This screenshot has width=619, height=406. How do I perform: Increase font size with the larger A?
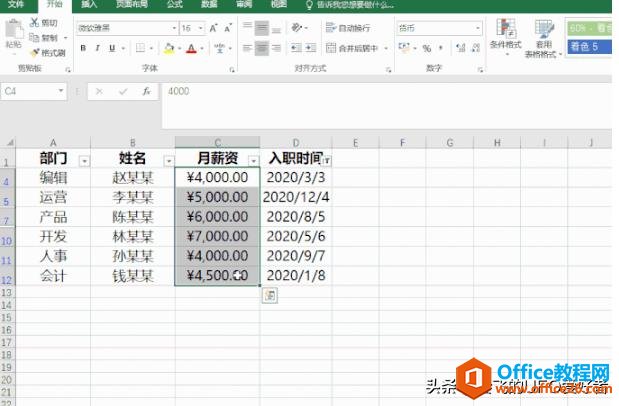[213, 28]
